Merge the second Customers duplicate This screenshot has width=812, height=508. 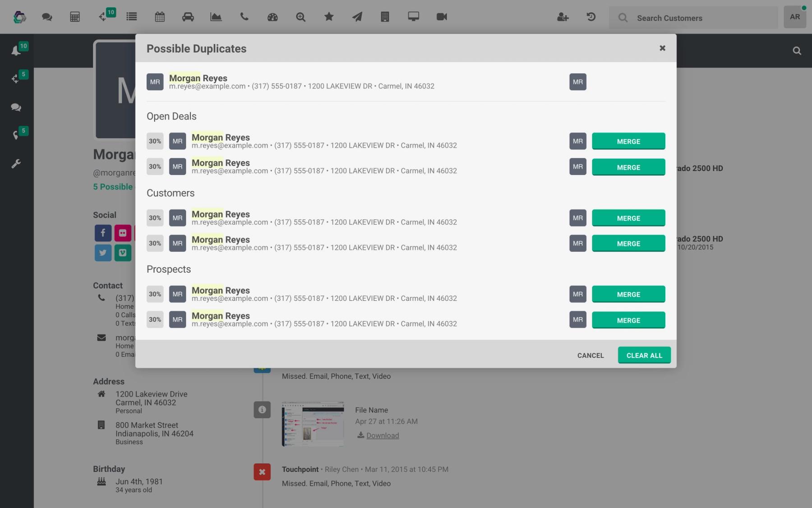point(628,243)
